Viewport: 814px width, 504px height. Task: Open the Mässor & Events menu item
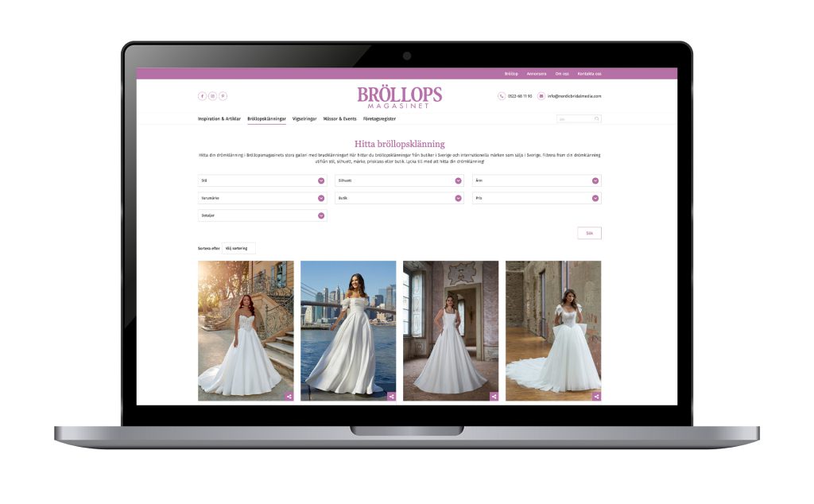[x=339, y=119]
